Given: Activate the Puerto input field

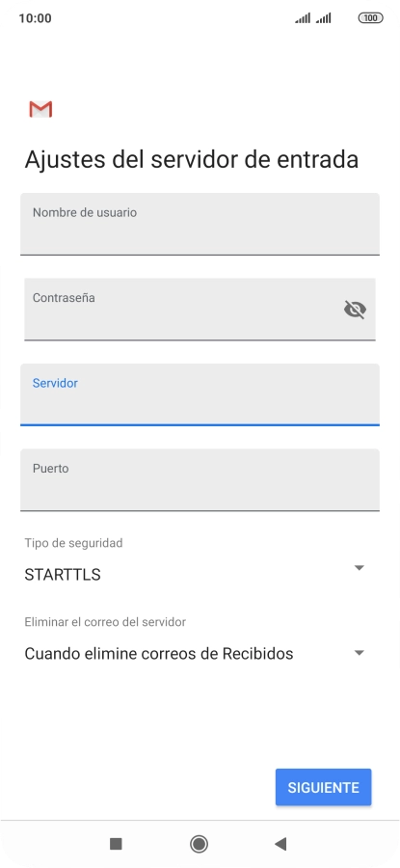Looking at the screenshot, I should pyautogui.click(x=200, y=480).
